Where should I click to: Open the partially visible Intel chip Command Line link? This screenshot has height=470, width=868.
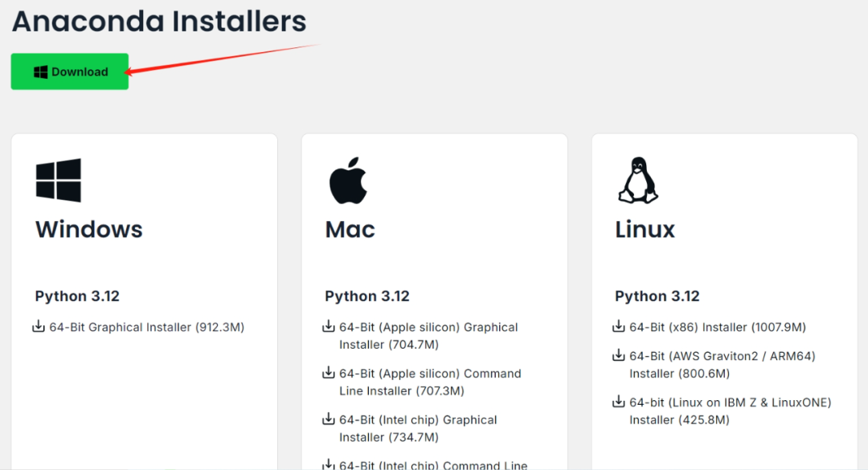tap(433, 465)
